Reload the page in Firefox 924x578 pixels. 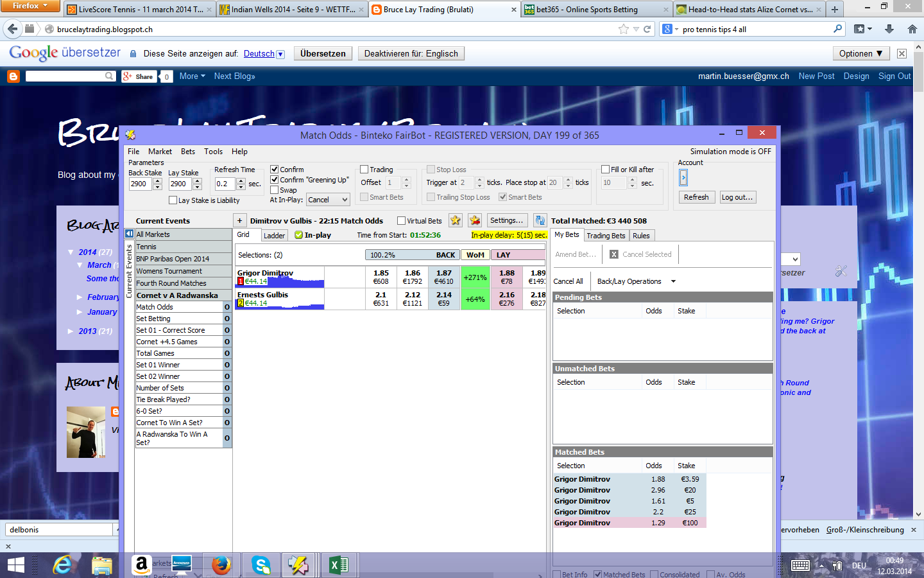(647, 29)
